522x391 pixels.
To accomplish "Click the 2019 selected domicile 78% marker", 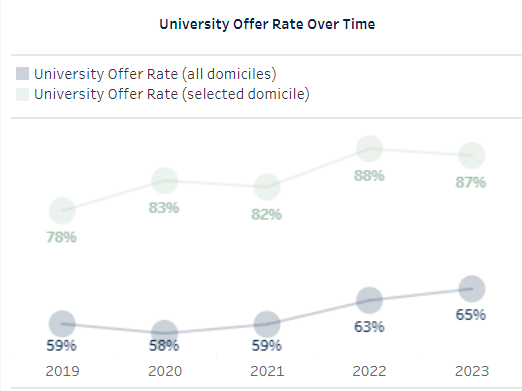I will [x=62, y=210].
